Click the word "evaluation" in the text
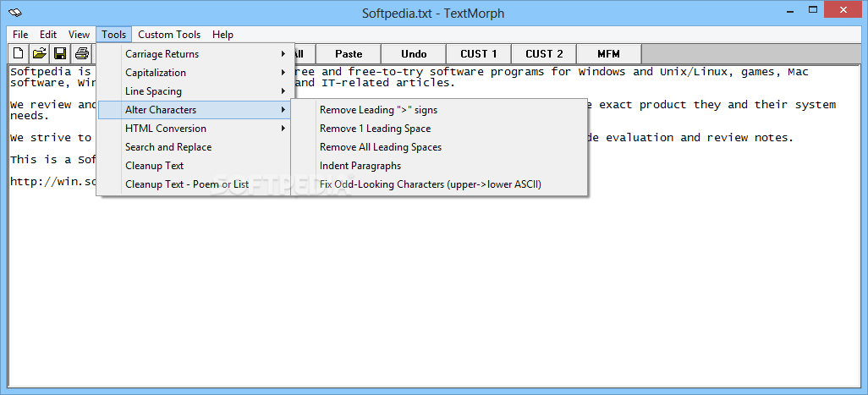This screenshot has width=868, height=395. pyautogui.click(x=640, y=138)
